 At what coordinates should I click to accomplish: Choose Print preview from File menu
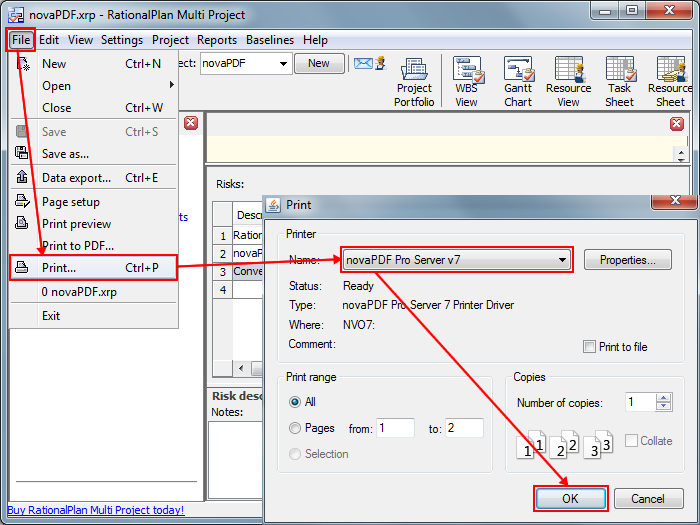click(x=94, y=224)
